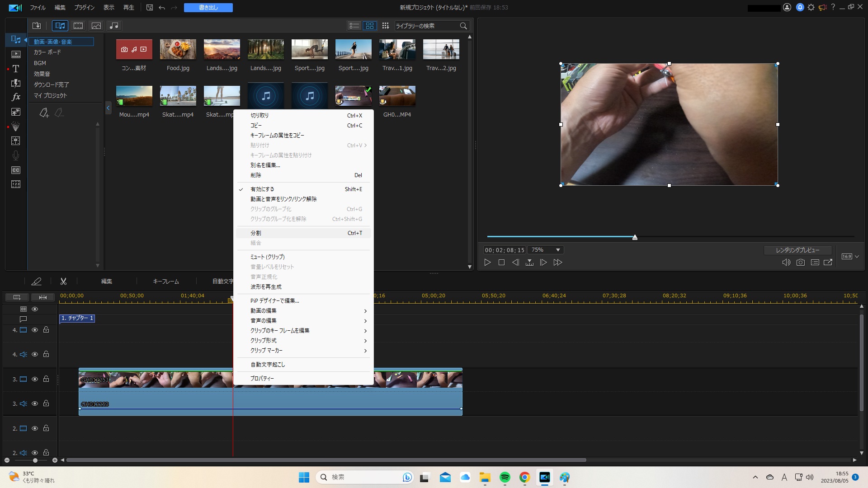The width and height of the screenshot is (868, 488).
Task: Adjust the timeline zoom slider
Action: 35,460
